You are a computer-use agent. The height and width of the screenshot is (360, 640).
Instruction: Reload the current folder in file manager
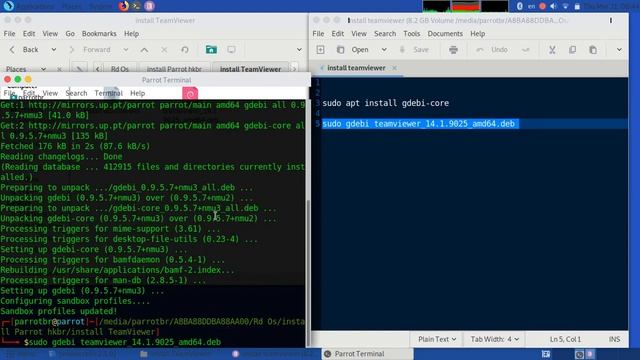(x=185, y=49)
